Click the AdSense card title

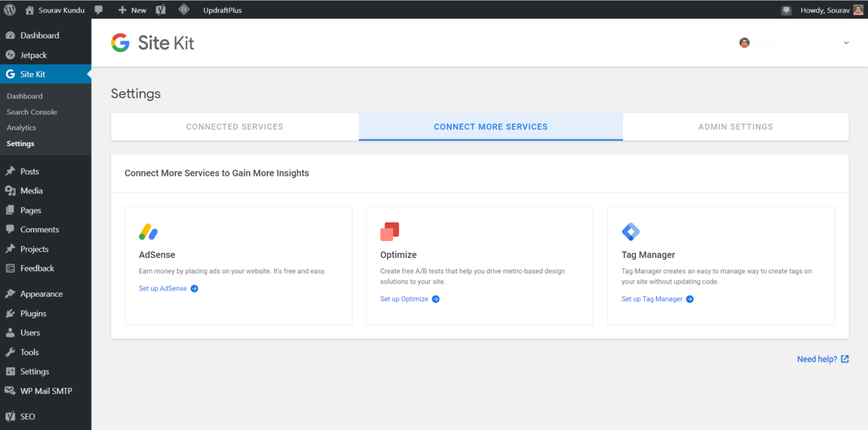157,255
